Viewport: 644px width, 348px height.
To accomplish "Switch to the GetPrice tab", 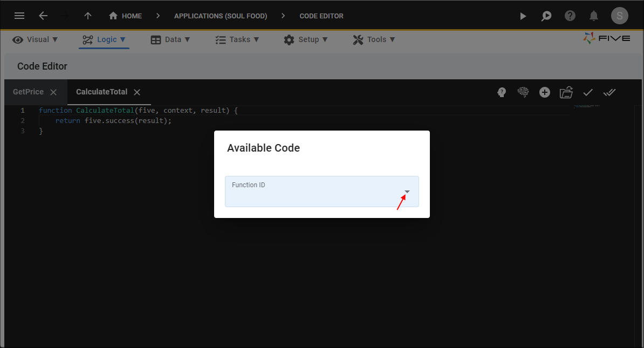I will [x=28, y=92].
